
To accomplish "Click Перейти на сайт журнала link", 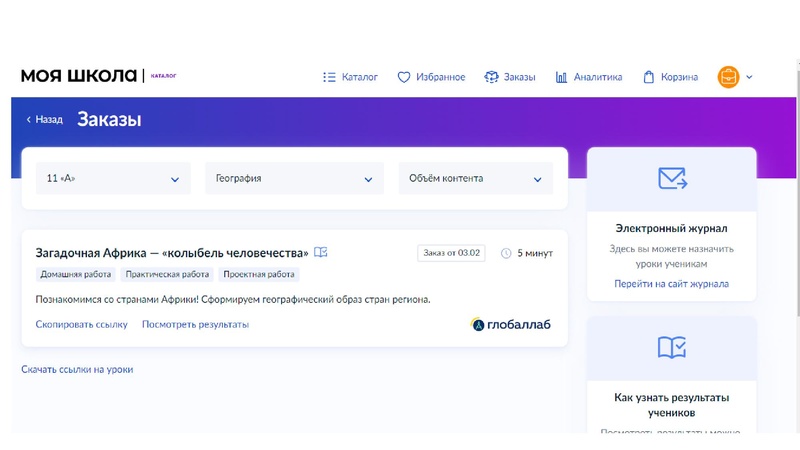I will coord(671,284).
